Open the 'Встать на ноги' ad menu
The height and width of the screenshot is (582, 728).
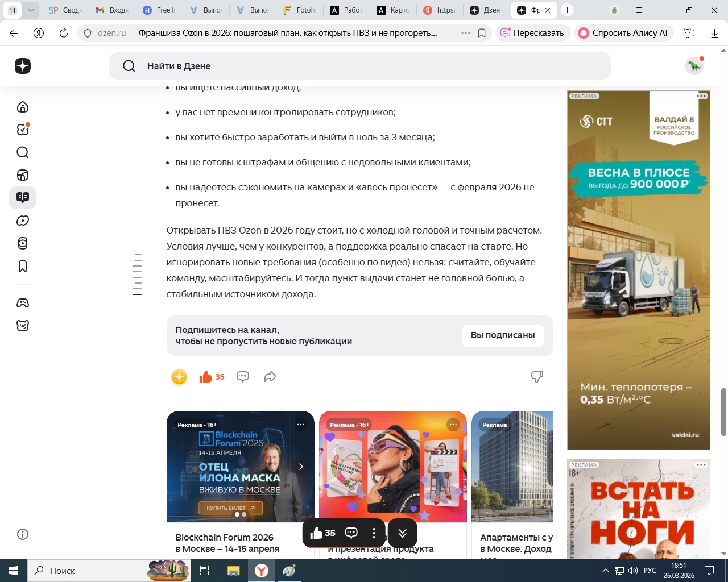[701, 465]
